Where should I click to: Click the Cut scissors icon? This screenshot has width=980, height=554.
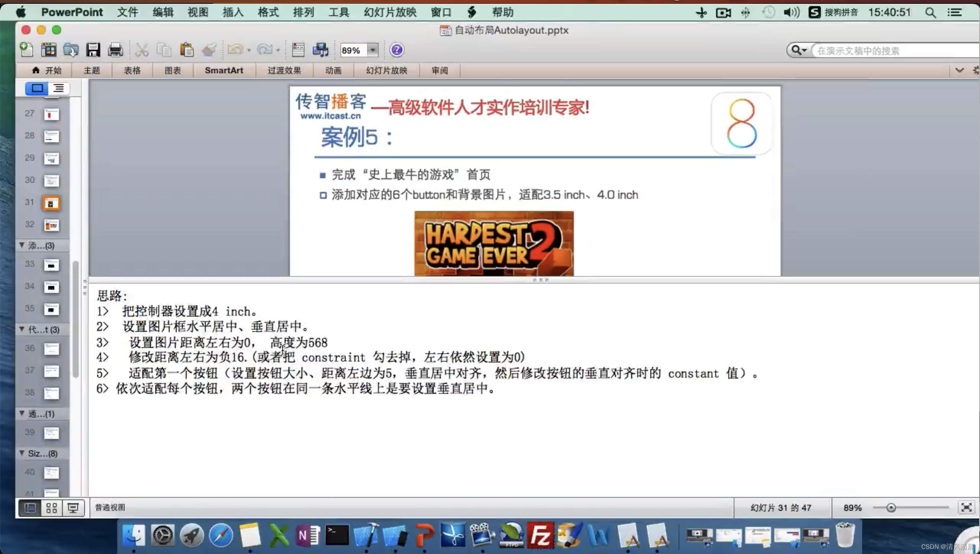pos(142,50)
